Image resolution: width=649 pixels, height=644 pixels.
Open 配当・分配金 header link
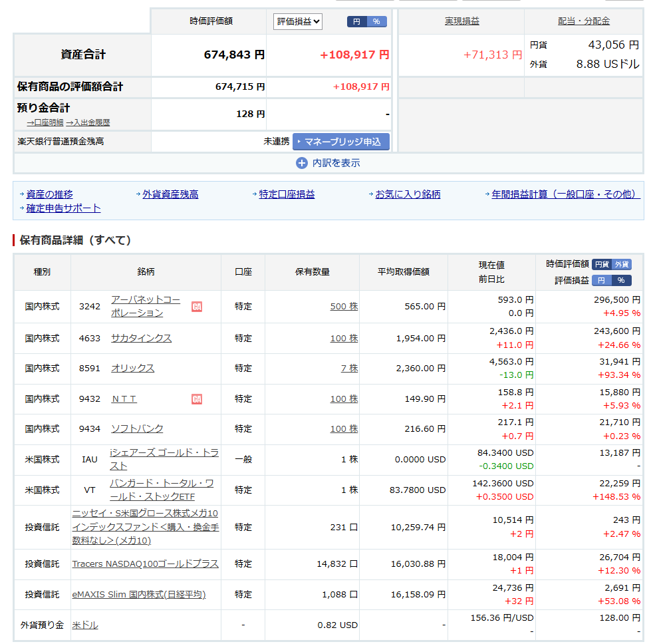[584, 21]
